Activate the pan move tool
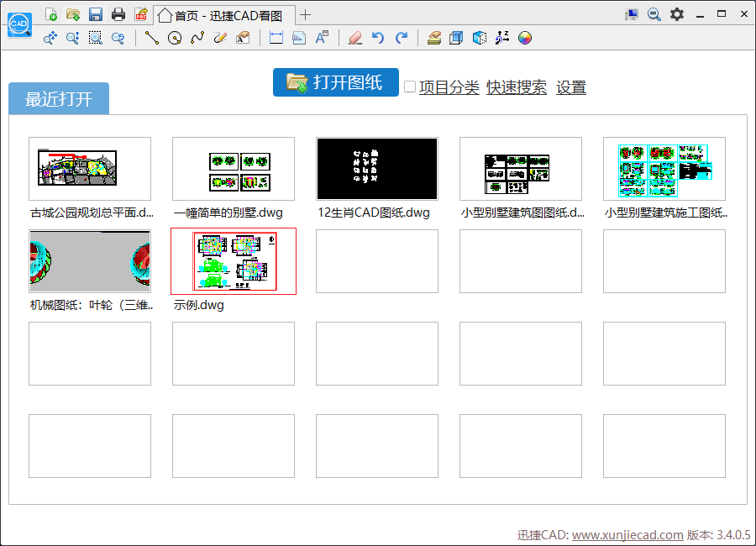The height and width of the screenshot is (546, 756). [50, 38]
